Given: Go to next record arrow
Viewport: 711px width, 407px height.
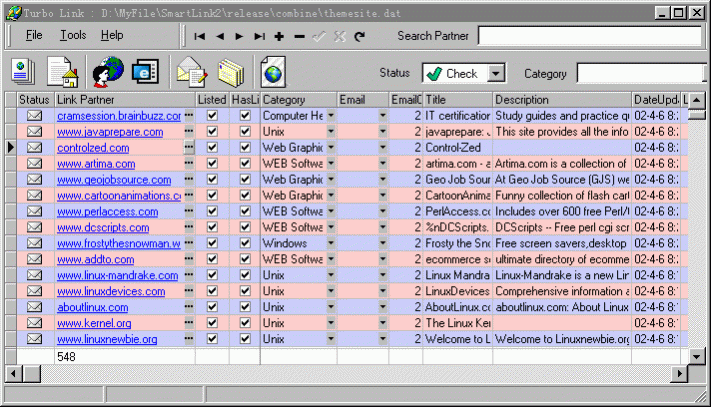Looking at the screenshot, I should point(239,36).
